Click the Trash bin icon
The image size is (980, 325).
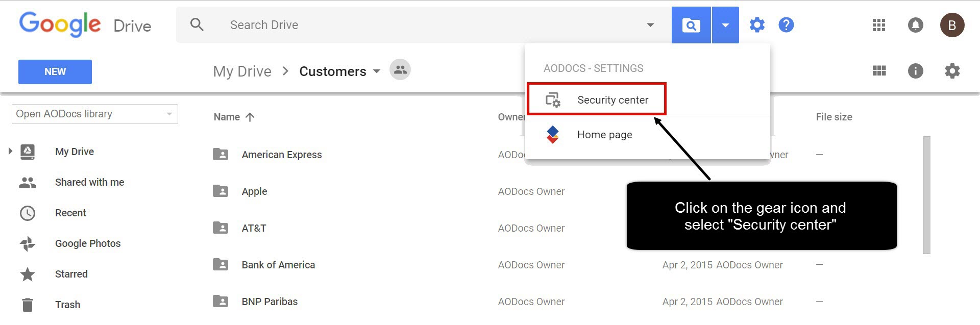(28, 305)
